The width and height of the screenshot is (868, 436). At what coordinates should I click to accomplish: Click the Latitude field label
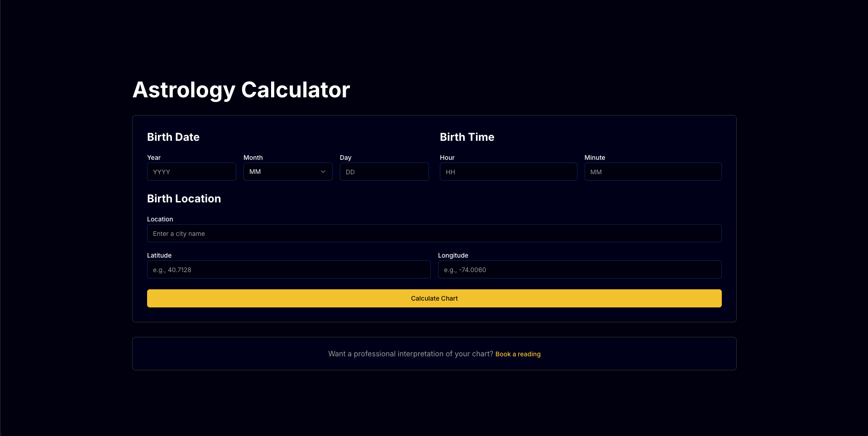[159, 255]
